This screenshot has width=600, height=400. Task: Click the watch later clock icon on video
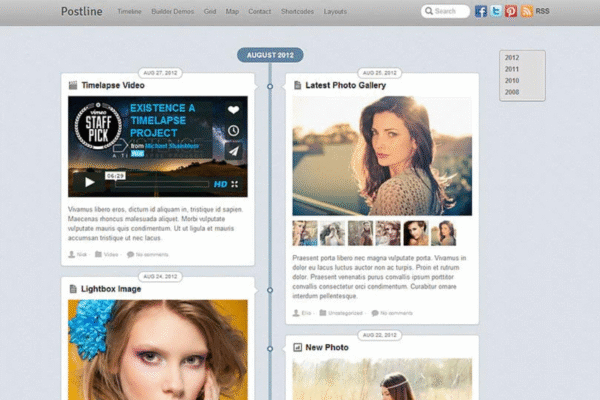click(x=233, y=131)
